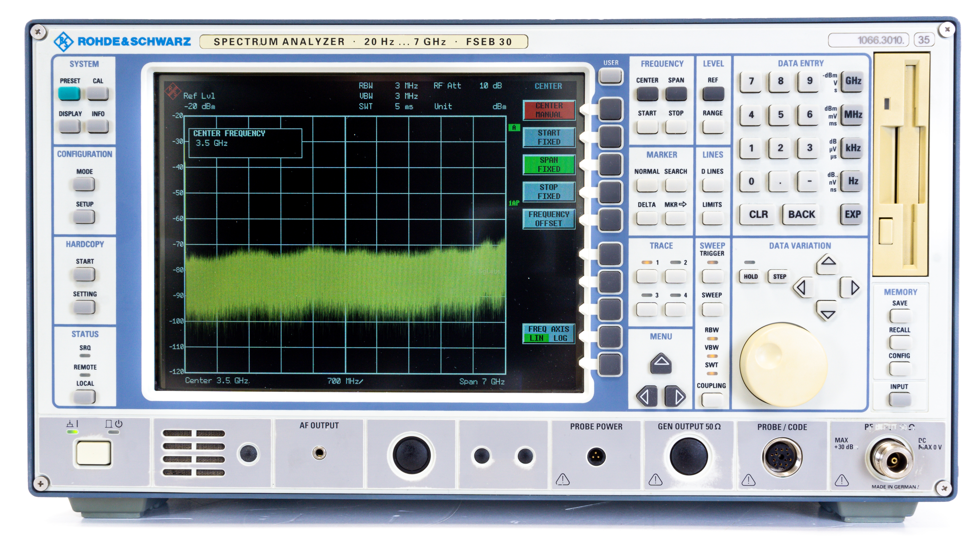This screenshot has height=543, width=980.
Task: Push the DATA VARIATION left arrow
Action: (803, 287)
